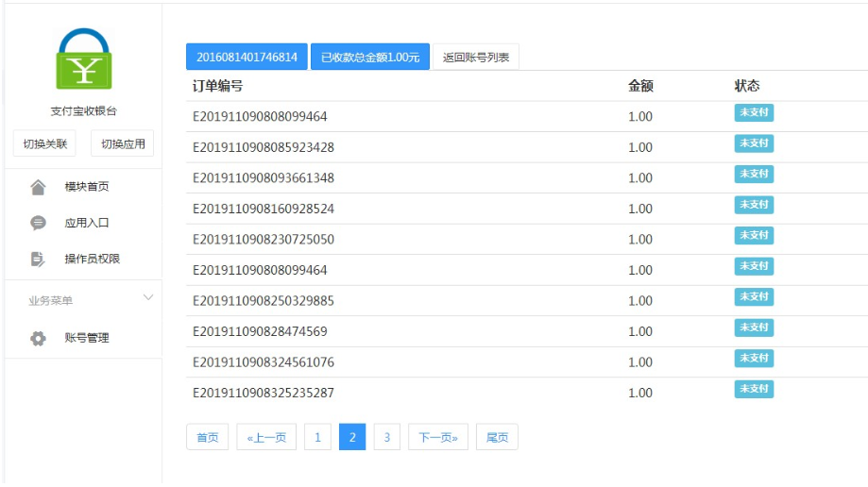
Task: Click 未支付 badge for order E2019110908085923428
Action: coord(754,143)
